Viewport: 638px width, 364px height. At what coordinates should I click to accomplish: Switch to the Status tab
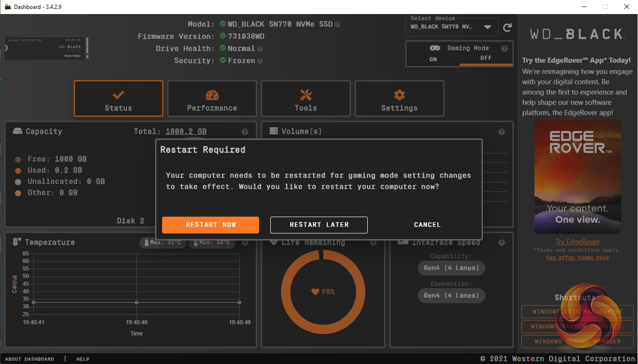tap(119, 98)
